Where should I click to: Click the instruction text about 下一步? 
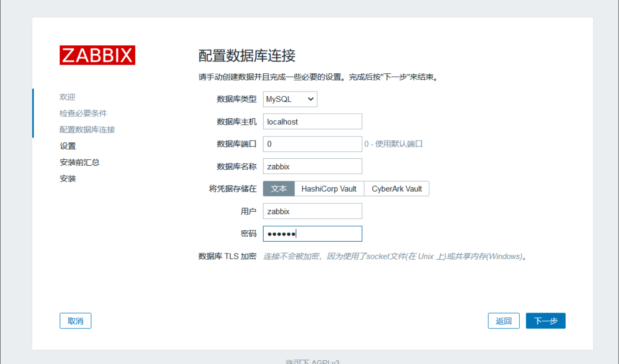point(318,77)
